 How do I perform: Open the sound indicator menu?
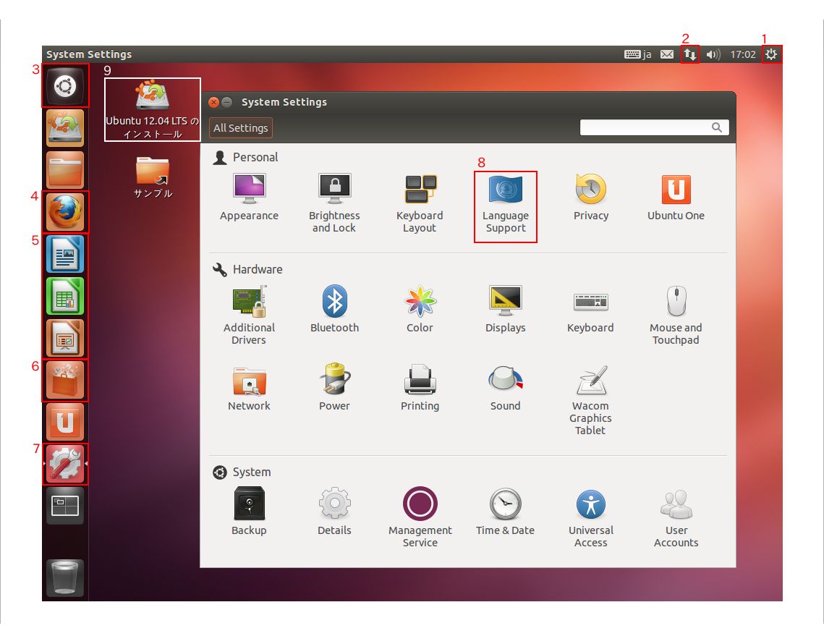coord(712,54)
